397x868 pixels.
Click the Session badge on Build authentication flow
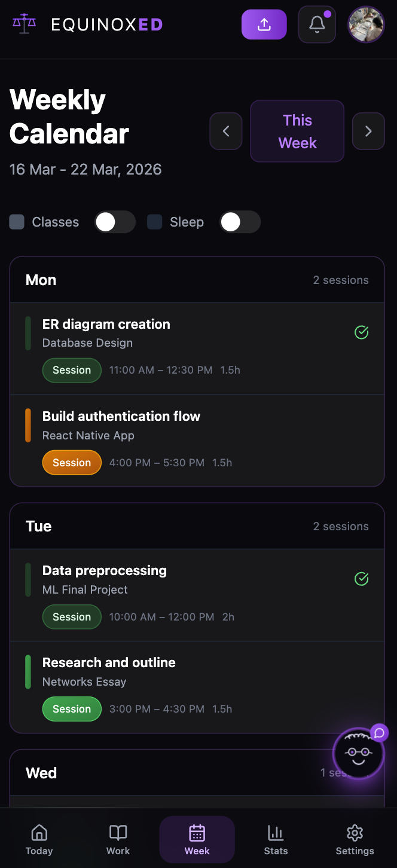[72, 462]
